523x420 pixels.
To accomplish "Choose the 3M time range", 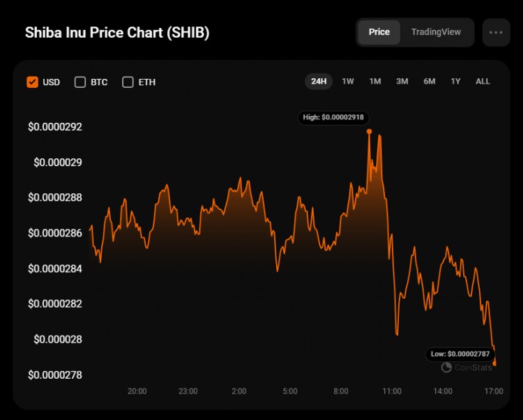I will pos(402,82).
